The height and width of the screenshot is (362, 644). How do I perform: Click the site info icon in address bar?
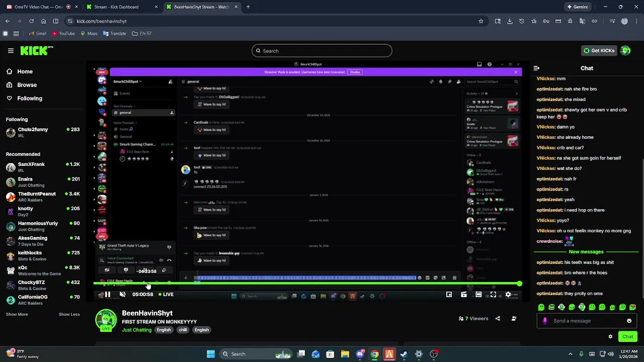point(70,21)
